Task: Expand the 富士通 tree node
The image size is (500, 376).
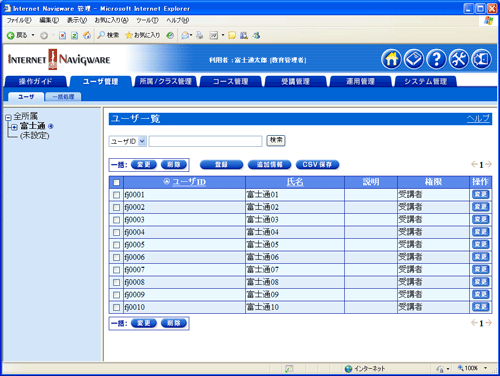Action: point(14,127)
